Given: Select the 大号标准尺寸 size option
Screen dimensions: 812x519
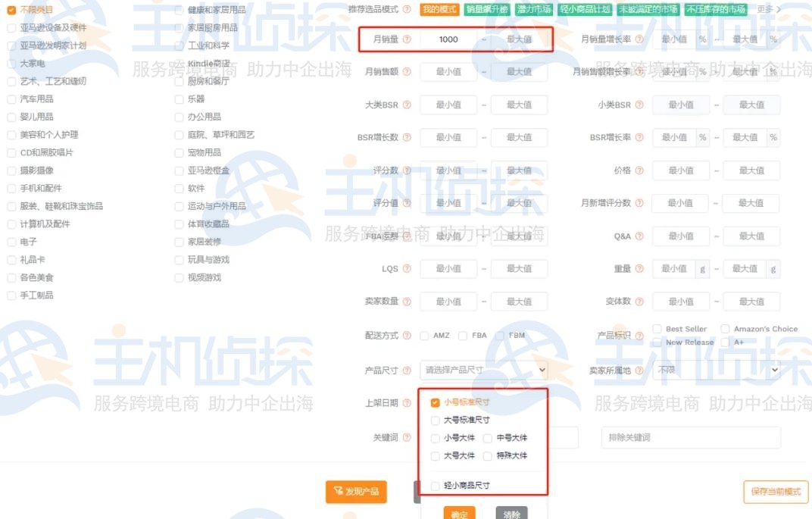Looking at the screenshot, I should coord(436,420).
